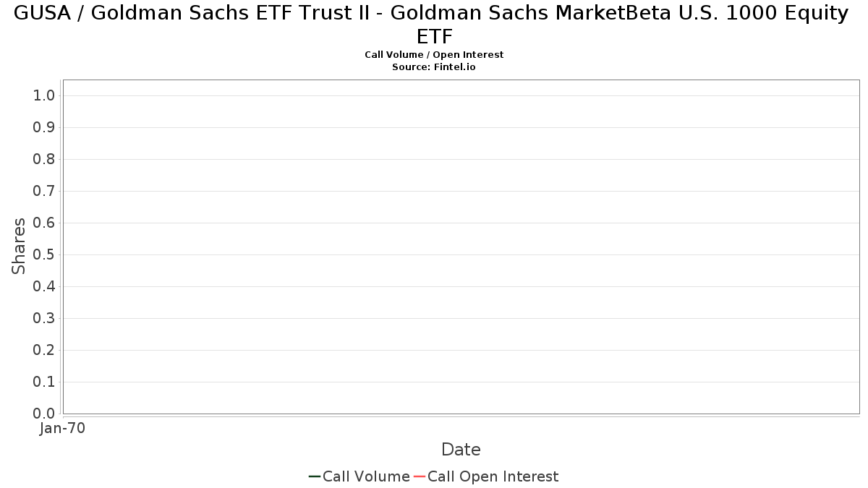Click the Source: Fintel.io text
Image resolution: width=868 pixels, height=488 pixels.
(434, 67)
